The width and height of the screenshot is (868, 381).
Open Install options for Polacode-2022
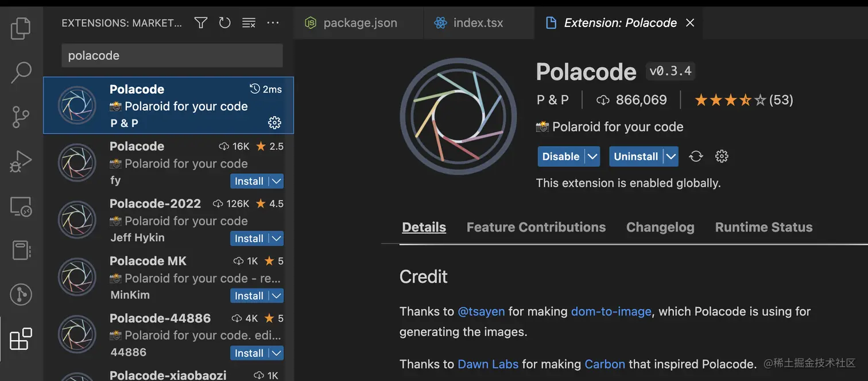(x=275, y=238)
